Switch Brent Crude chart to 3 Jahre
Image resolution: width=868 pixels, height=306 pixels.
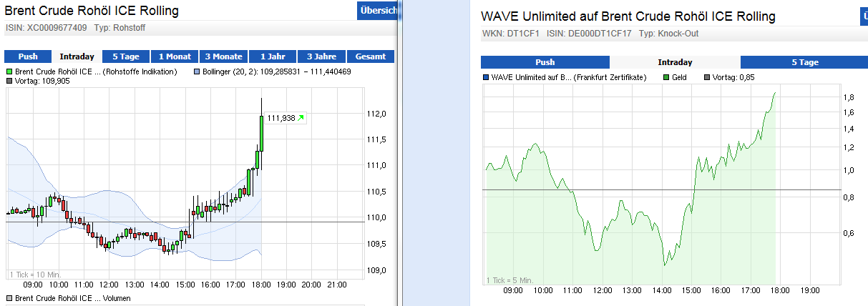click(321, 56)
